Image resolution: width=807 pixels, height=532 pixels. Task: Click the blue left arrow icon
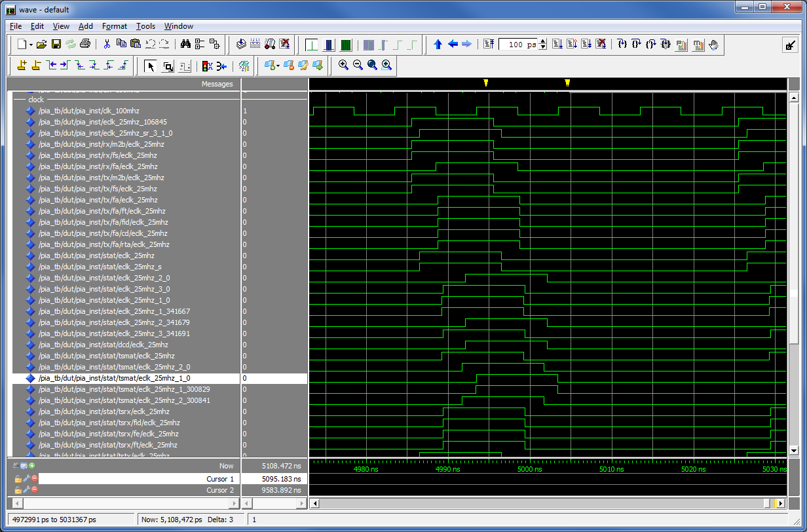[x=453, y=45]
